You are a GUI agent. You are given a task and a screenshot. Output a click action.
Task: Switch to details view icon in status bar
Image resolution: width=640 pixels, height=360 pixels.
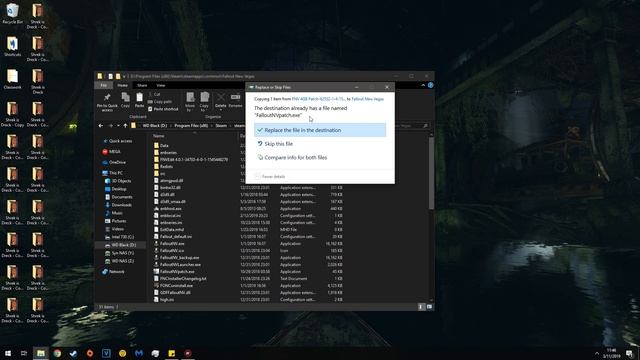pyautogui.click(x=422, y=307)
